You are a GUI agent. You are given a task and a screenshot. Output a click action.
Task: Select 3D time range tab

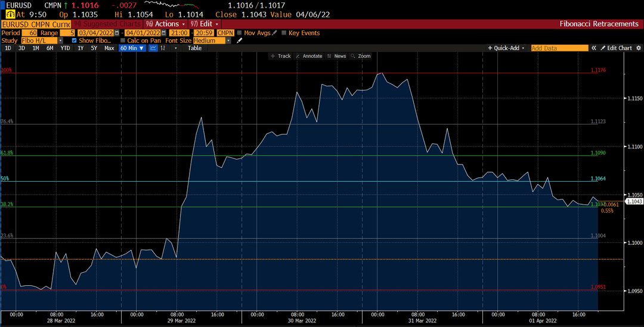coord(21,48)
